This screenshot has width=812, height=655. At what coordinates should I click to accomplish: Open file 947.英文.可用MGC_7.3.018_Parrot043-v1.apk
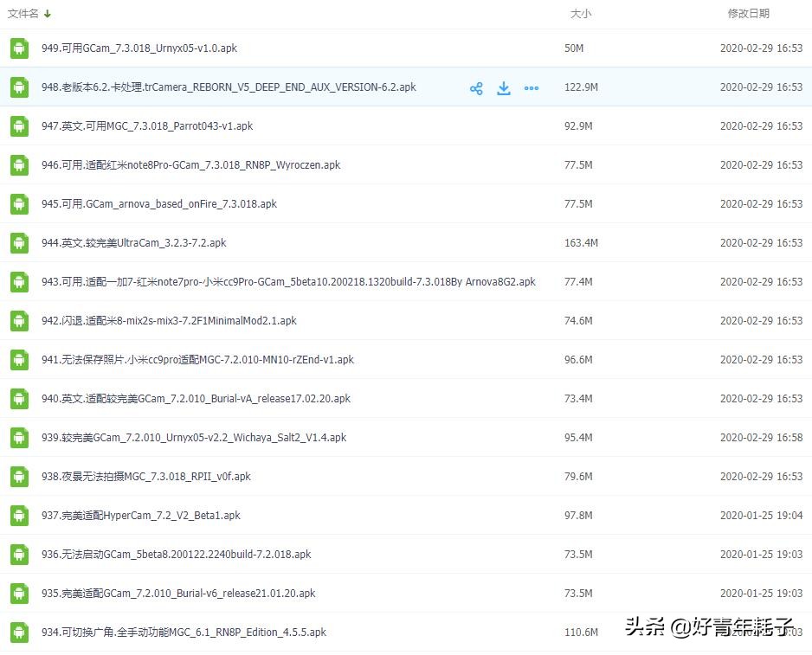[x=147, y=125]
